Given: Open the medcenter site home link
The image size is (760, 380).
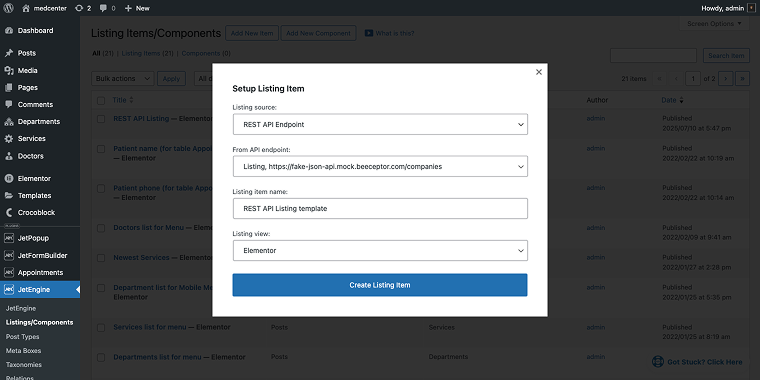Looking at the screenshot, I should [44, 8].
